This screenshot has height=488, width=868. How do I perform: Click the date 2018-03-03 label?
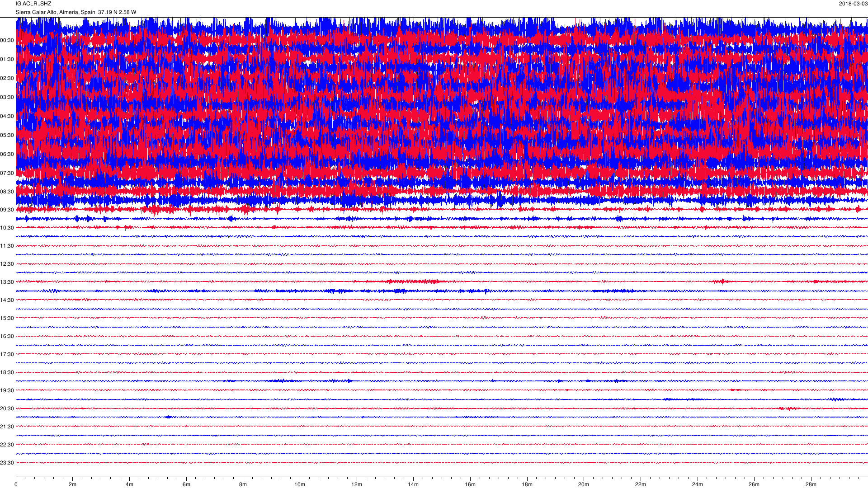(853, 4)
